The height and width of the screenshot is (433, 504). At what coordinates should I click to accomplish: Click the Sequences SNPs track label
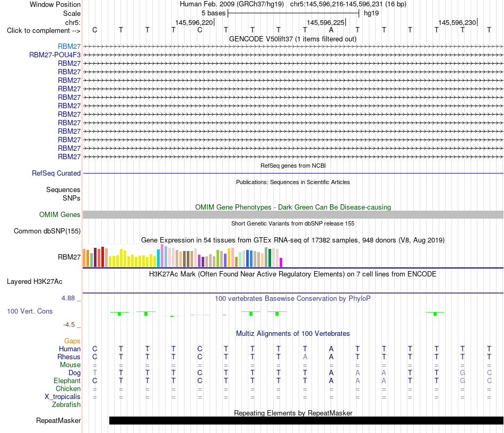point(63,194)
